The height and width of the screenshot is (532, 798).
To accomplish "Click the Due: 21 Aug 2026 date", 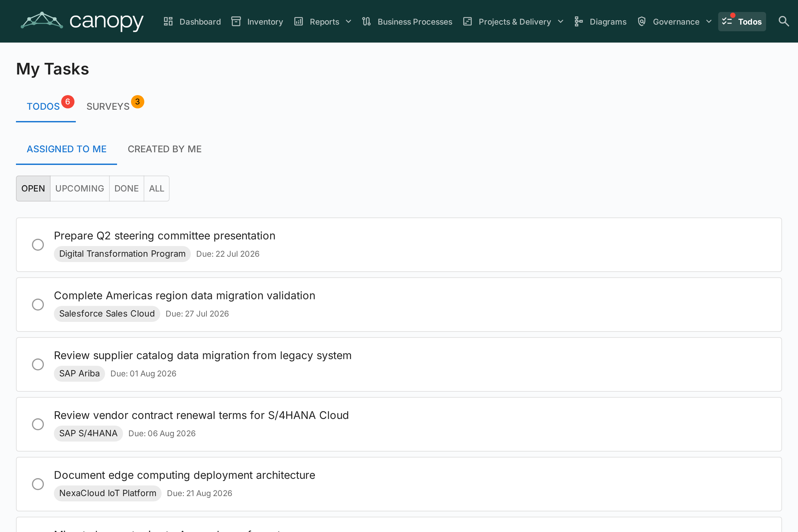I will point(199,493).
